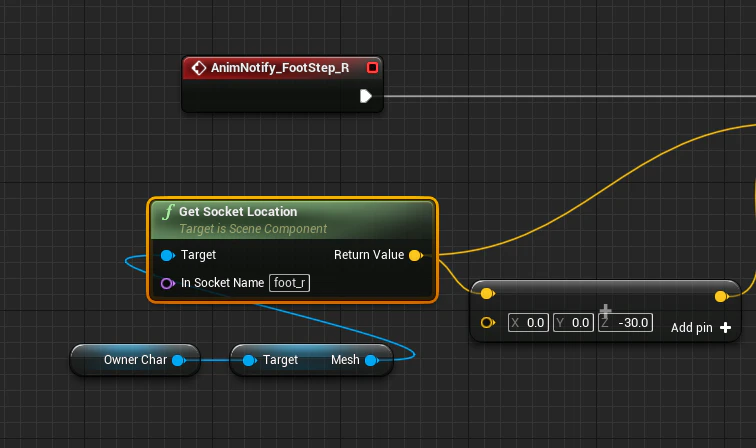Image resolution: width=756 pixels, height=448 pixels.
Task: Click the Mesh output pin
Action: point(371,360)
